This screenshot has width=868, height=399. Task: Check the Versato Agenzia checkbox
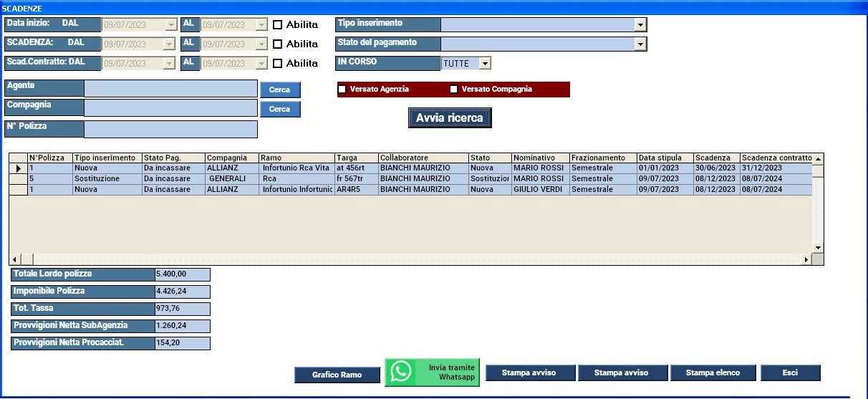342,90
